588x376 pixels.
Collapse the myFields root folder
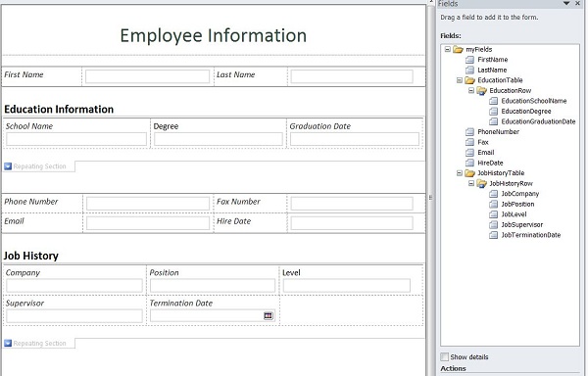coord(448,49)
